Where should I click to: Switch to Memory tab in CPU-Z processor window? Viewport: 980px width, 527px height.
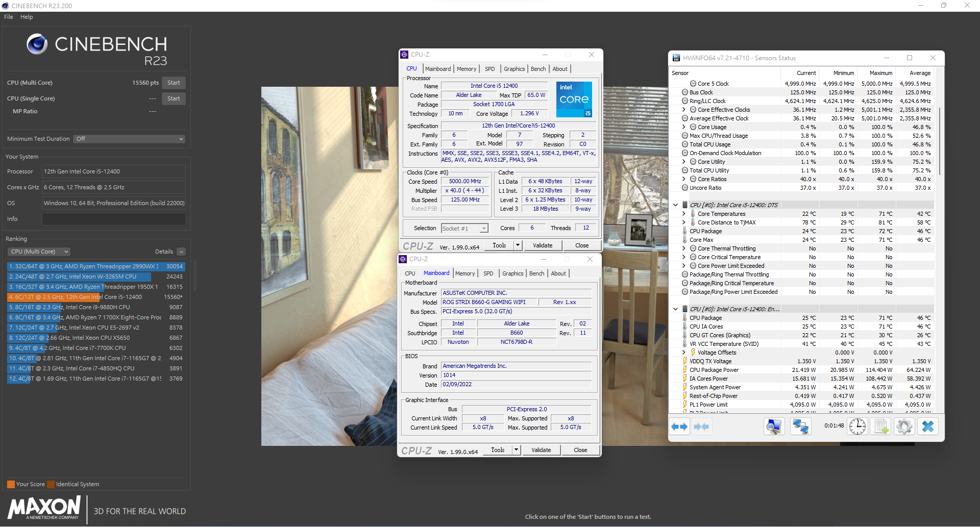tap(467, 69)
